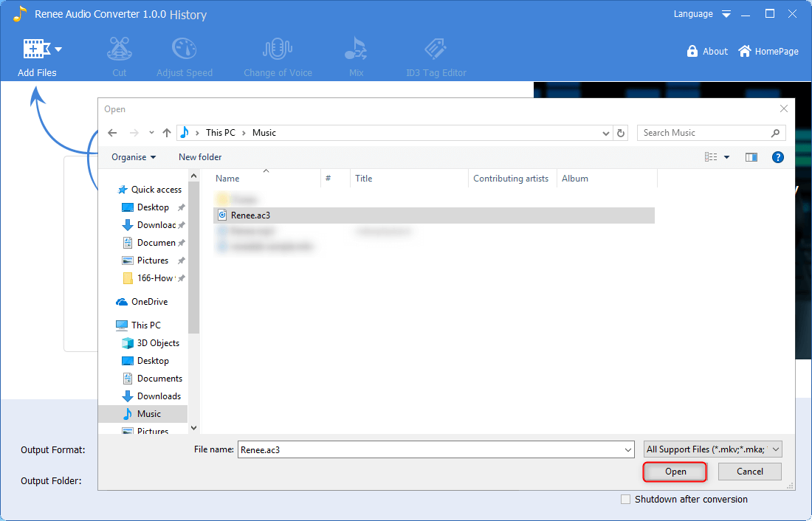
Task: Select Quick access in navigation pane
Action: [150, 190]
